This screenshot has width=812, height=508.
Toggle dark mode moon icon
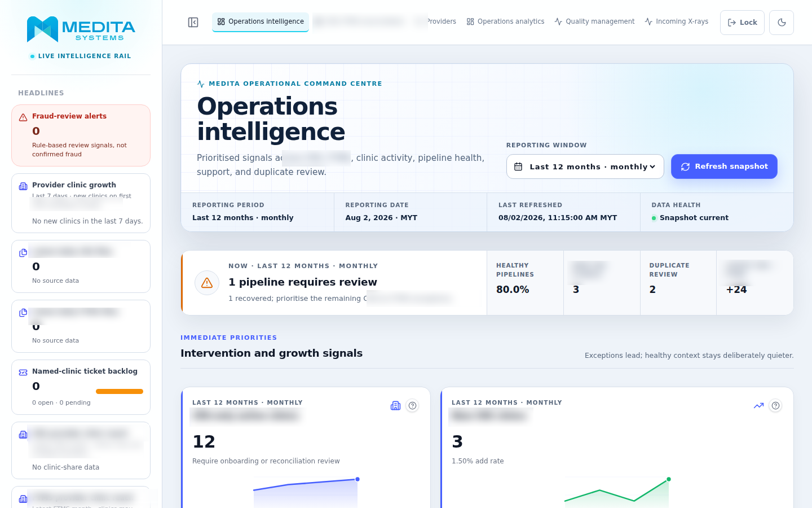click(782, 23)
